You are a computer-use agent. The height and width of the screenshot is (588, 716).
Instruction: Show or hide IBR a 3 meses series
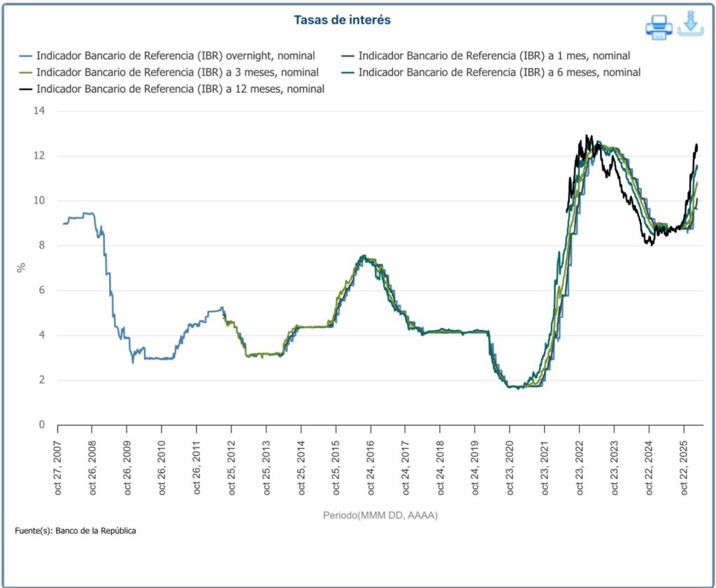[x=178, y=72]
